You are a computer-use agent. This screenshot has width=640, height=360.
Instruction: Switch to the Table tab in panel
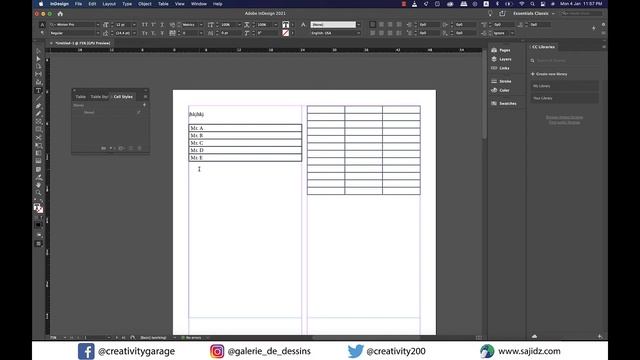[81, 97]
